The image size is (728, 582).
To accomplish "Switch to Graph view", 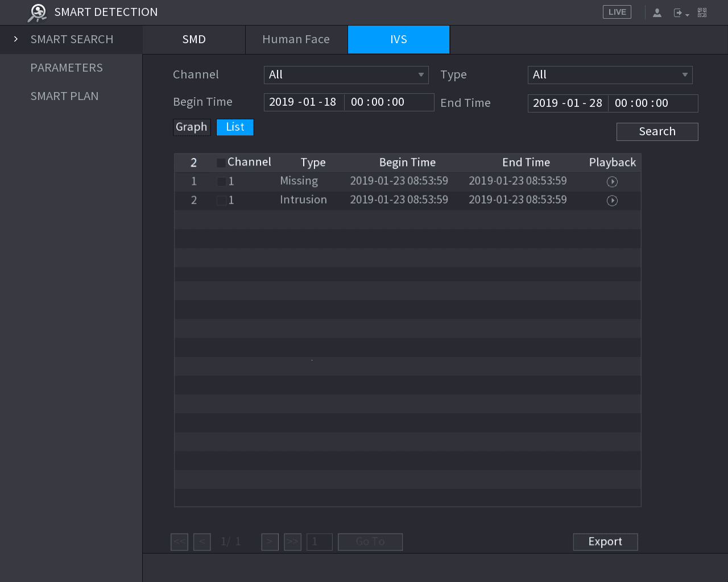I will [192, 127].
